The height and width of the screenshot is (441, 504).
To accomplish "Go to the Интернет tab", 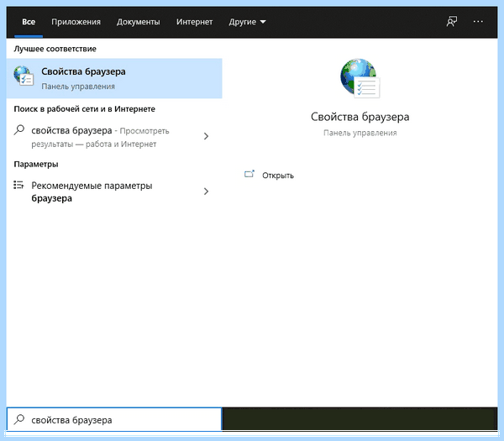I will point(195,22).
